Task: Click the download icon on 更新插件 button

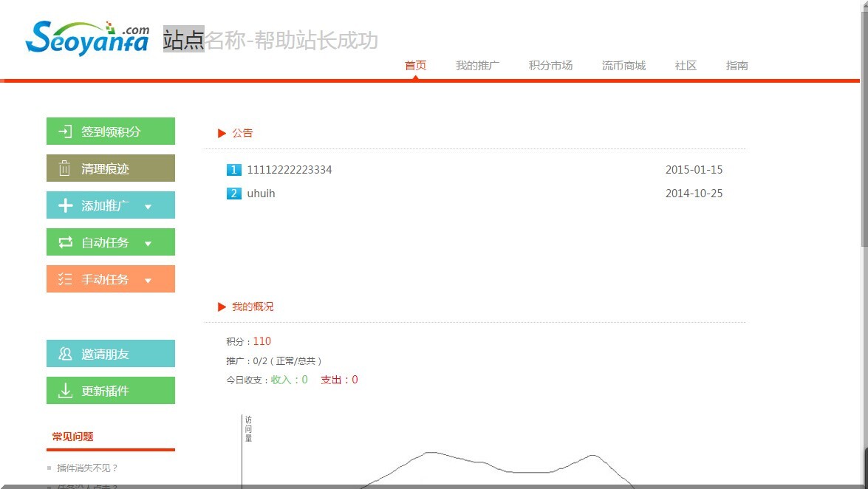Action: pyautogui.click(x=64, y=390)
